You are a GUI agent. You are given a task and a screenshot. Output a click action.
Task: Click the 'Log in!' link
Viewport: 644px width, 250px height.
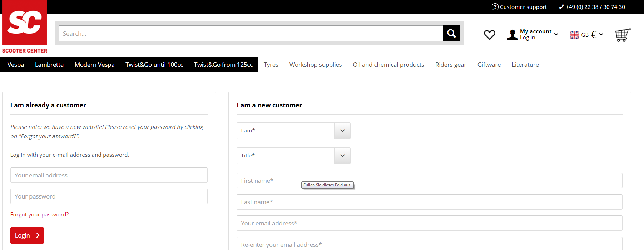pos(528,37)
